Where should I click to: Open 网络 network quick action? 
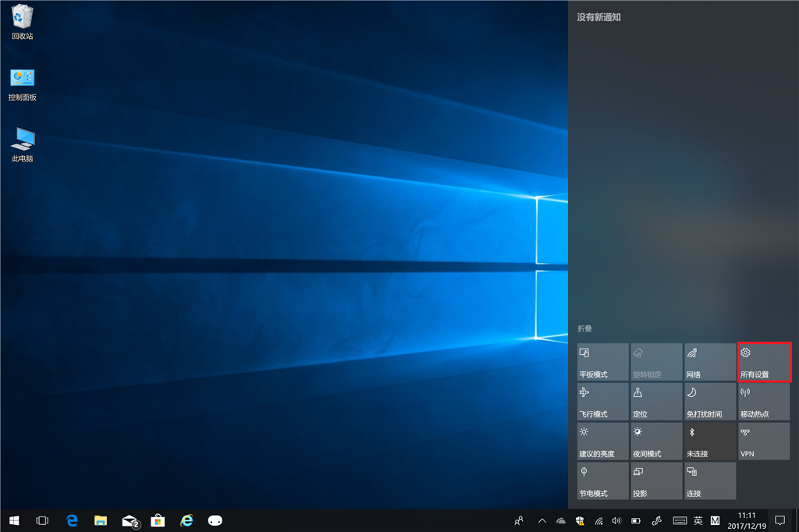click(x=709, y=362)
